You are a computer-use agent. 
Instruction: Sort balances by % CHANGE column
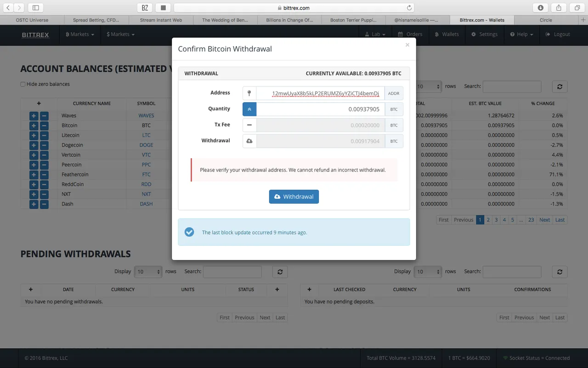click(543, 103)
